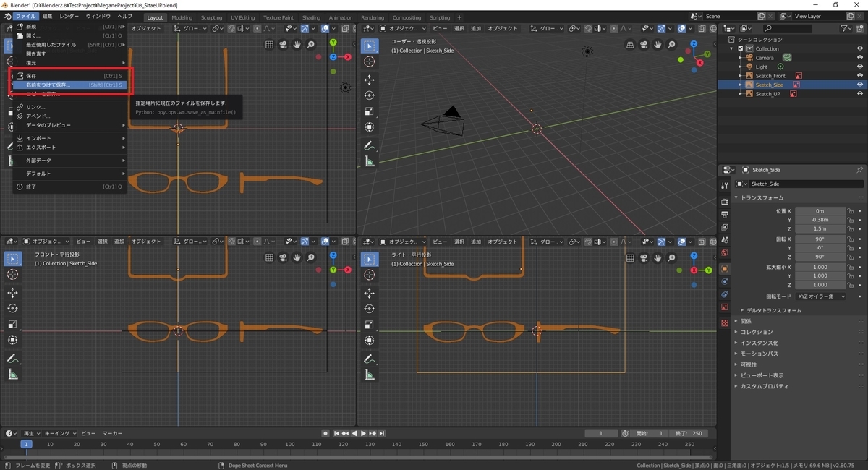Hide Light object in the outliner
The image size is (868, 470).
click(x=860, y=67)
